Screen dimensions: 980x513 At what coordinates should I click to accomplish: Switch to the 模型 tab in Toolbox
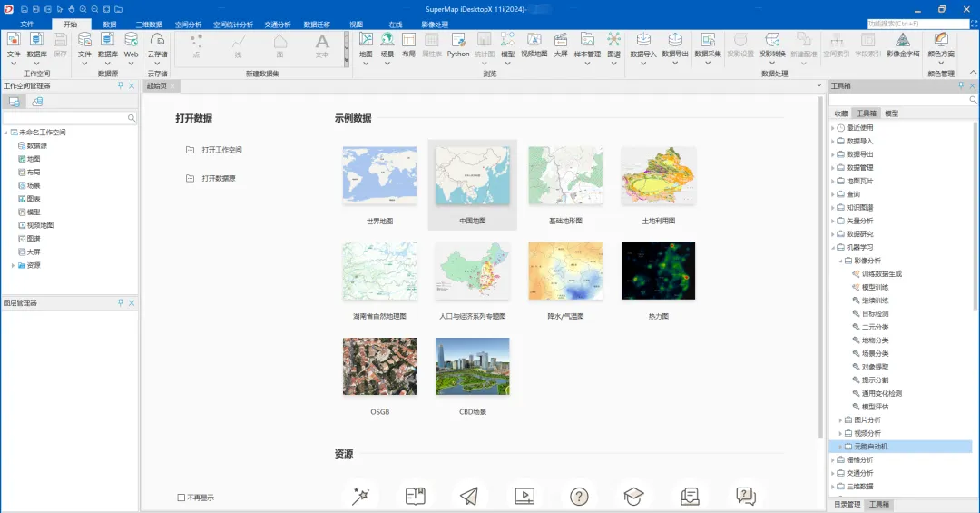(x=891, y=113)
